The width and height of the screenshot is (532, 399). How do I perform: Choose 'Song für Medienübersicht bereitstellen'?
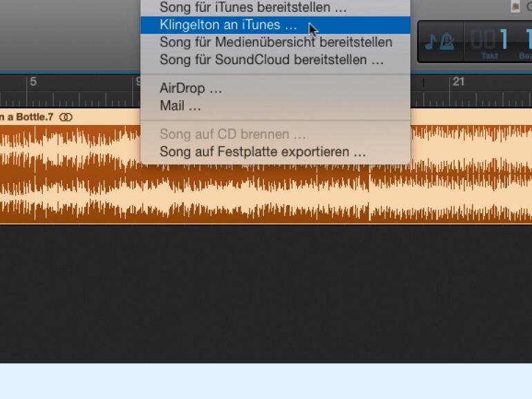coord(275,42)
